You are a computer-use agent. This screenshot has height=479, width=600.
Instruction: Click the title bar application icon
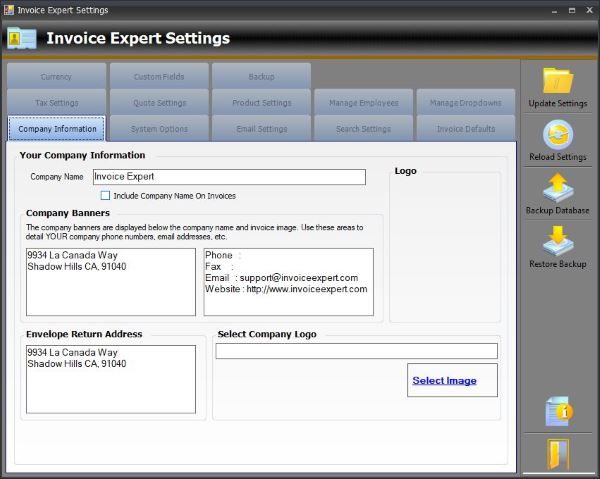[x=8, y=10]
